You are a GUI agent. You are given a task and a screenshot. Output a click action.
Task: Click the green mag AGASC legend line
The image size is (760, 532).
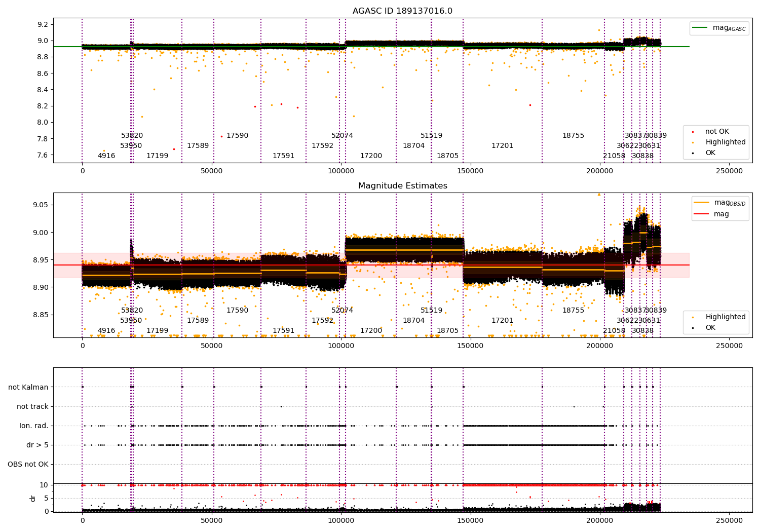(700, 28)
